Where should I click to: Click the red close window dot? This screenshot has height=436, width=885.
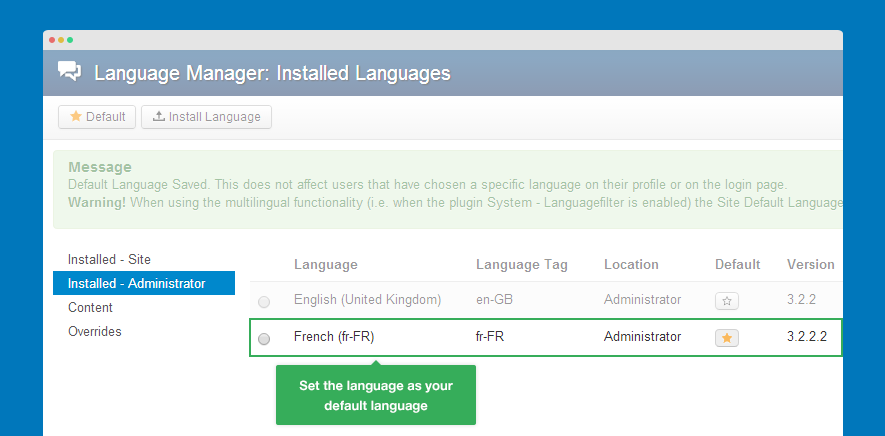point(50,40)
